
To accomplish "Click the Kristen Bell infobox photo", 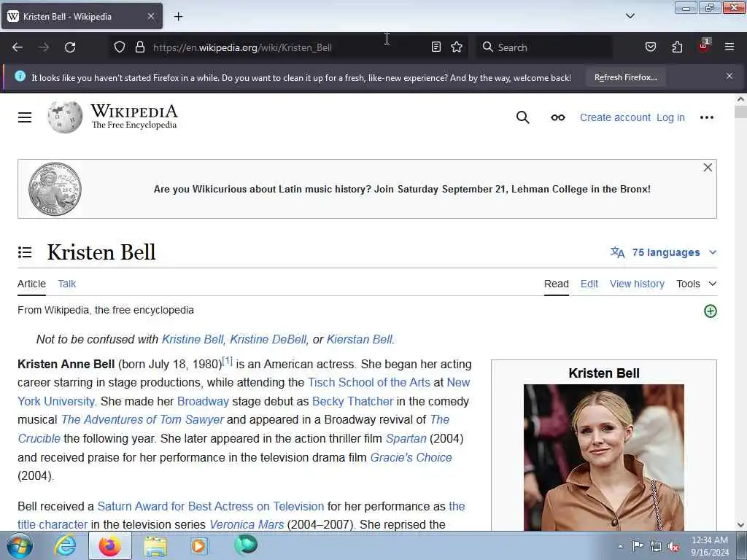I will [x=603, y=457].
